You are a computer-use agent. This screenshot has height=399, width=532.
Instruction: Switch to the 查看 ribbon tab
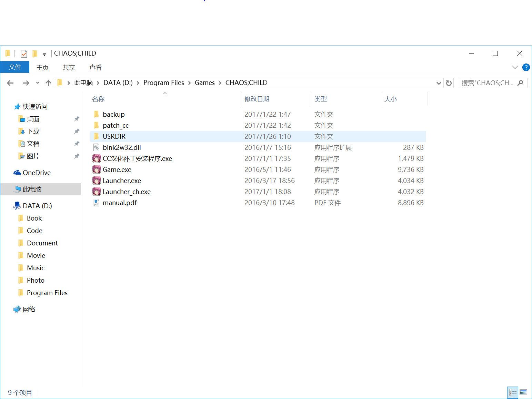click(x=96, y=67)
